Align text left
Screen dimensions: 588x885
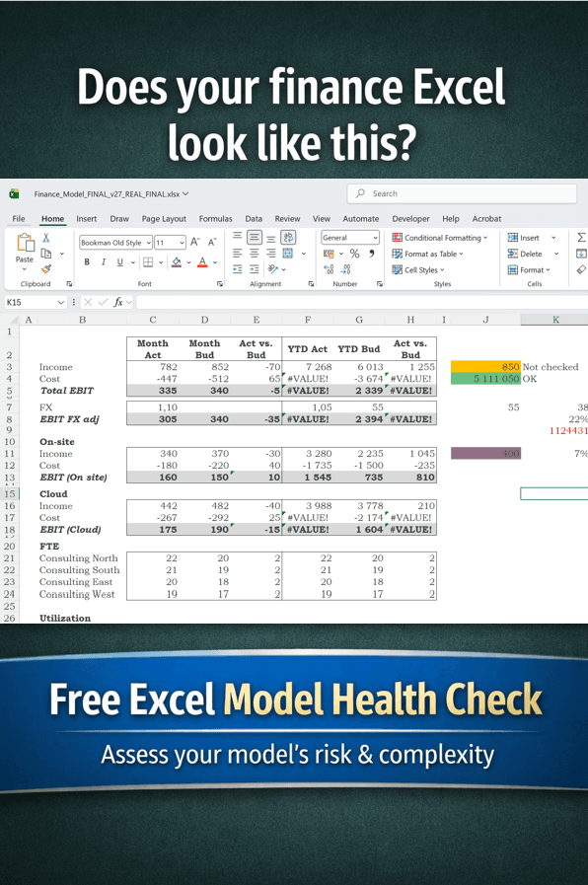tap(238, 253)
